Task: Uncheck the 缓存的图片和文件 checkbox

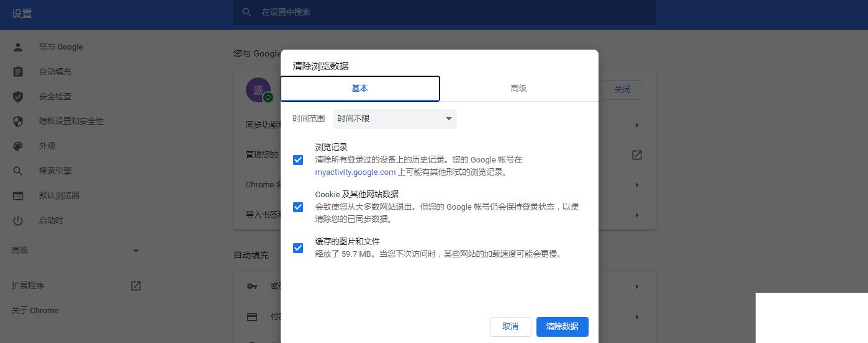Action: click(298, 248)
